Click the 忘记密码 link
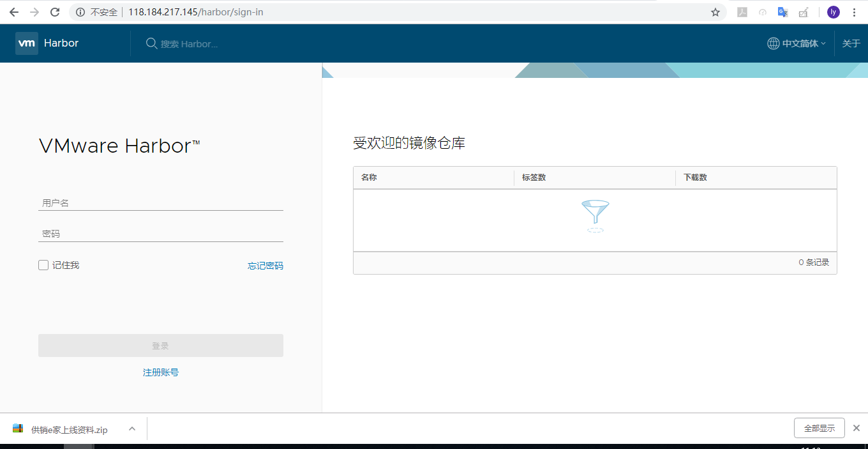The image size is (868, 449). click(x=266, y=266)
